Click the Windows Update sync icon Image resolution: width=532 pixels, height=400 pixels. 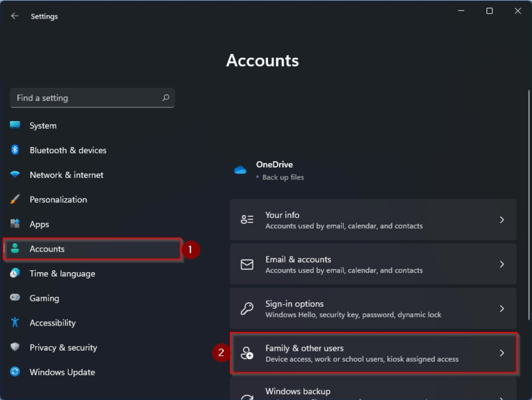pyautogui.click(x=15, y=372)
